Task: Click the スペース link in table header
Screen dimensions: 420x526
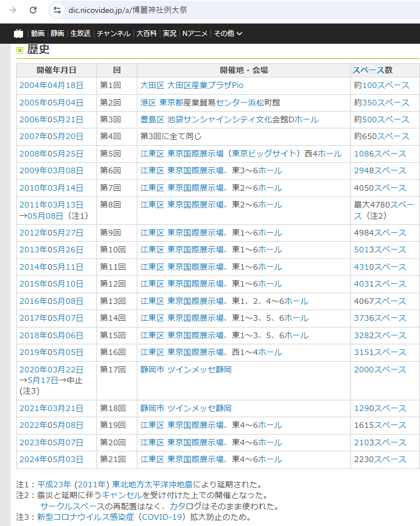Action: 368,70
